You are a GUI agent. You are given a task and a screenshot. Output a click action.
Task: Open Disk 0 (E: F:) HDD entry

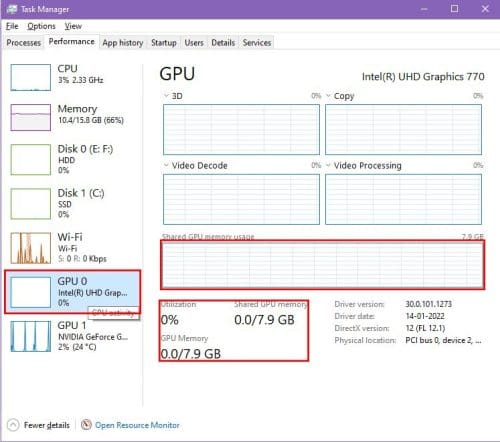pos(73,159)
